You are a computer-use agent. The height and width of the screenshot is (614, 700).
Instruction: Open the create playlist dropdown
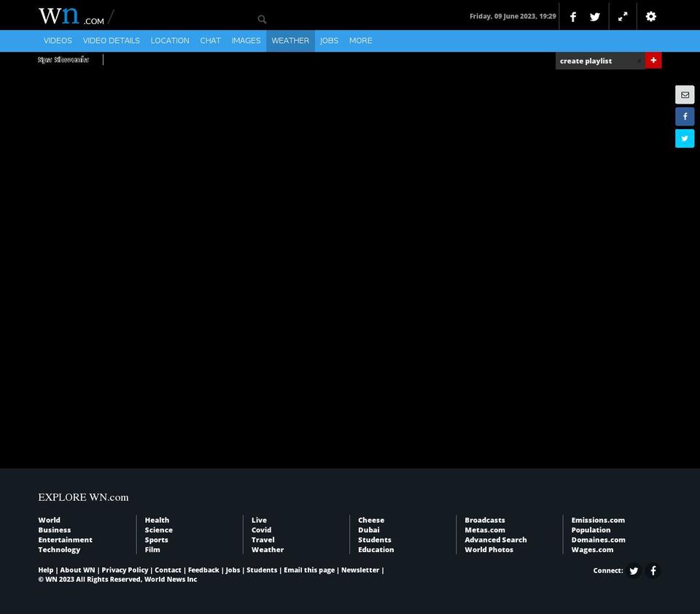(600, 61)
